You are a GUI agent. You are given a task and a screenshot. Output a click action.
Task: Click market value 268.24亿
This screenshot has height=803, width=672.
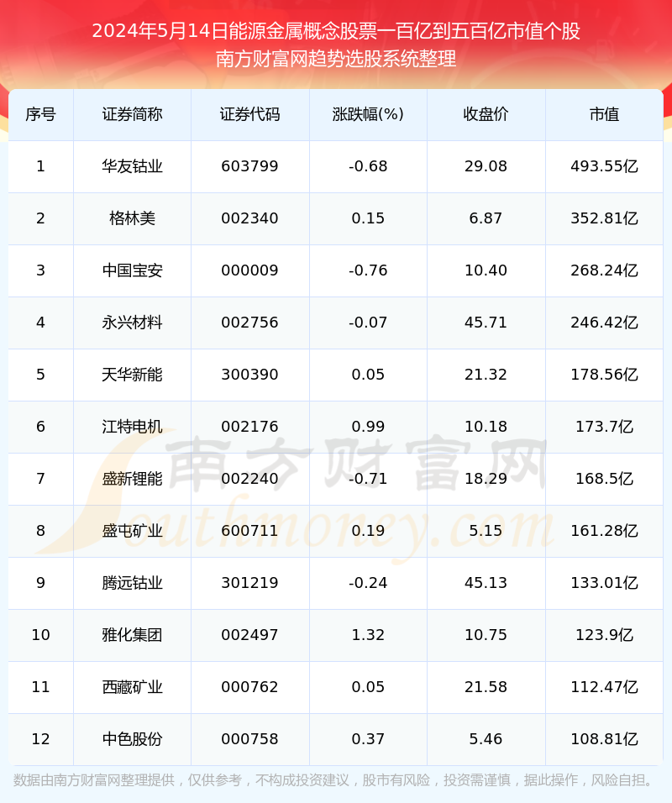[x=605, y=270]
